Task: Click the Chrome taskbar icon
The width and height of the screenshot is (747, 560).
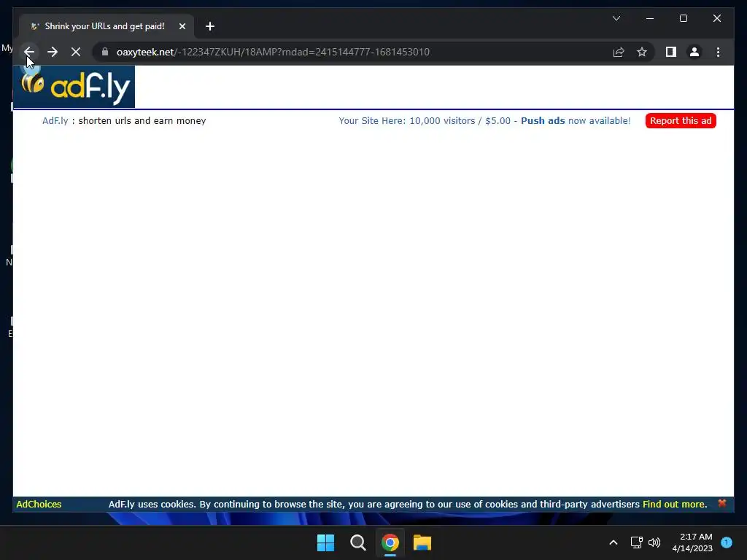Action: (390, 542)
